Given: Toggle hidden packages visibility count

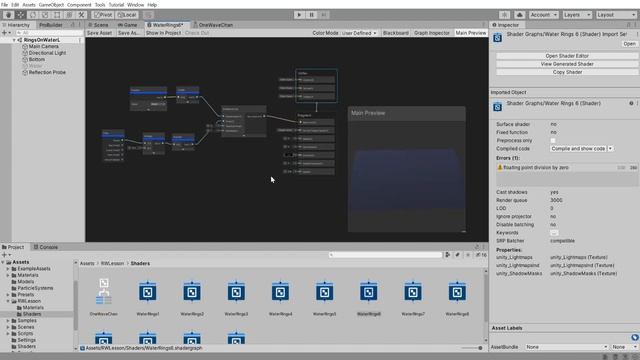Looking at the screenshot, I should [x=481, y=255].
